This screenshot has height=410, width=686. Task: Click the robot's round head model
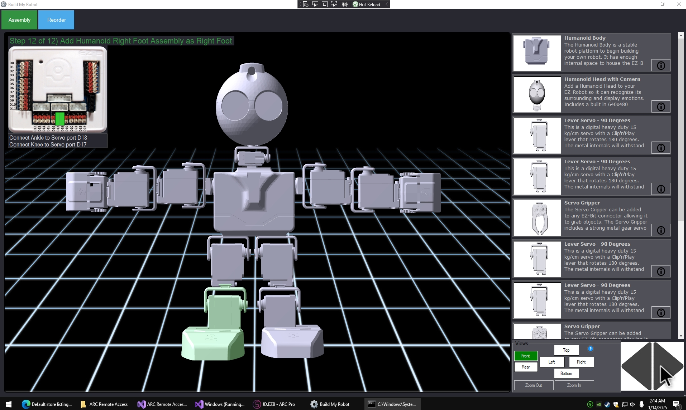pos(252,104)
